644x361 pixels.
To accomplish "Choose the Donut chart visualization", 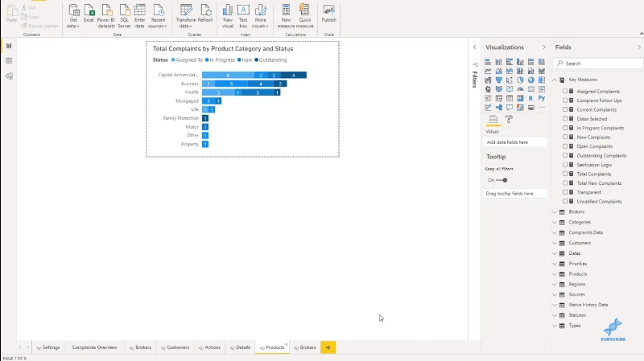I will coord(531,80).
